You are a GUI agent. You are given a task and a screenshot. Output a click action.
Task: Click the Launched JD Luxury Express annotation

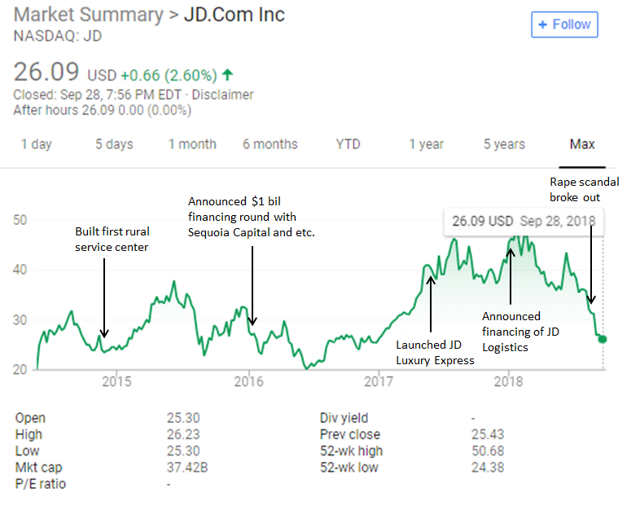pos(432,352)
